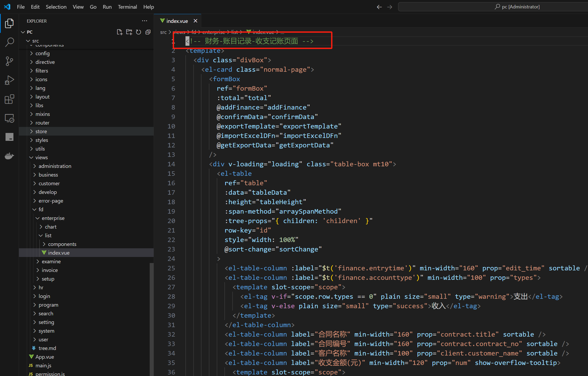
Task: Click the sortChange handler text
Action: (x=298, y=249)
